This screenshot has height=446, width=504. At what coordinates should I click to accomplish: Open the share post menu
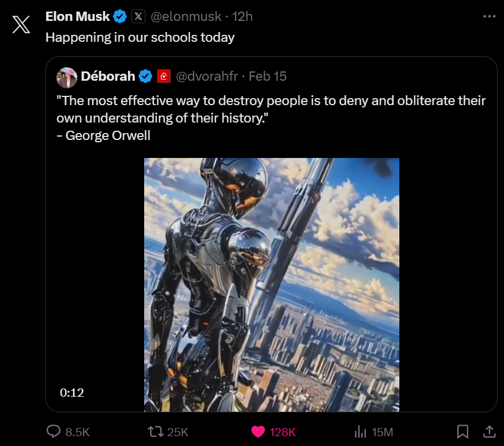point(489,431)
